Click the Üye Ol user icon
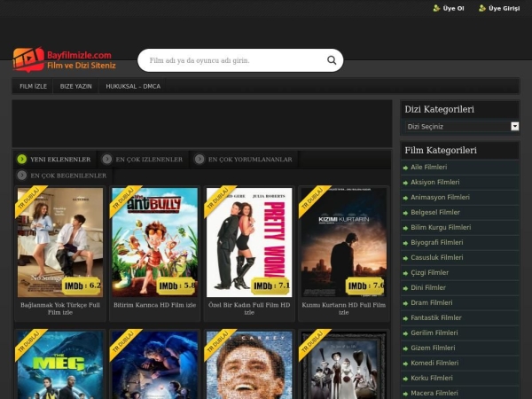The height and width of the screenshot is (399, 532). [x=436, y=8]
